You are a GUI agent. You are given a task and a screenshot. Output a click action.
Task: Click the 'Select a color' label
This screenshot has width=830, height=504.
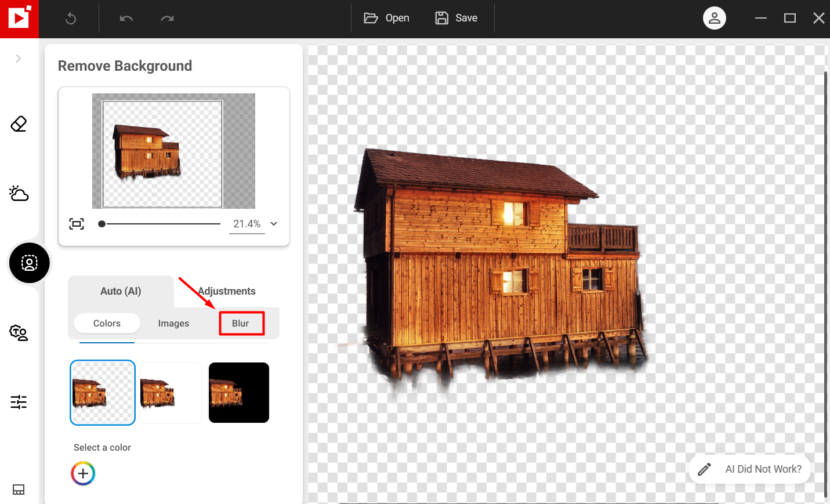(102, 448)
